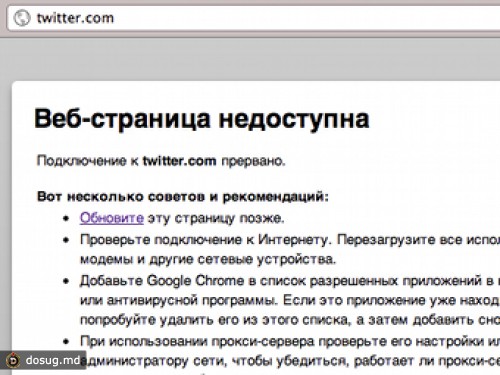Click the line попробуйте удалить его из этого списка

290,320
